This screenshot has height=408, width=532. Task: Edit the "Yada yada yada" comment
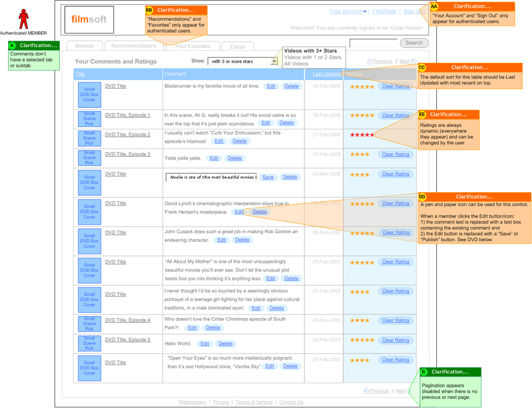point(214,158)
